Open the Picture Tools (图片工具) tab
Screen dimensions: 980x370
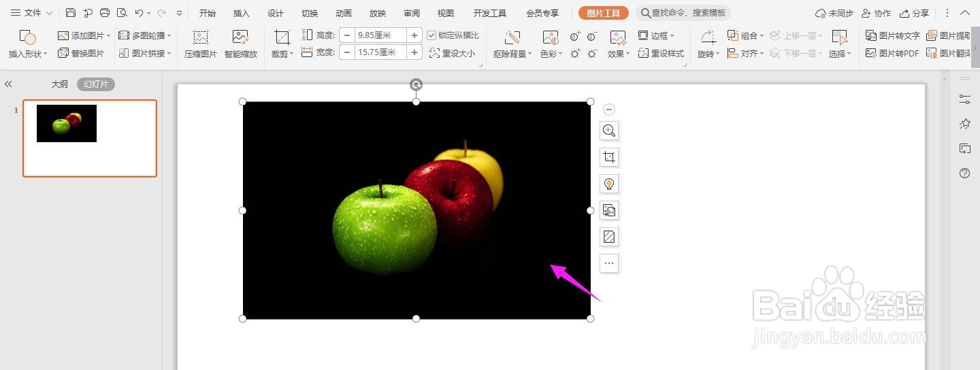tap(604, 13)
